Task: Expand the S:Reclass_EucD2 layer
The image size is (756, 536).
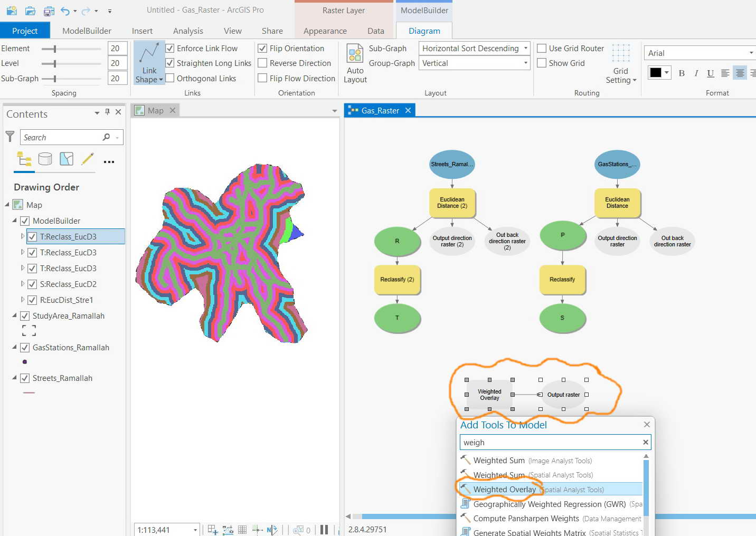Action: tap(23, 284)
